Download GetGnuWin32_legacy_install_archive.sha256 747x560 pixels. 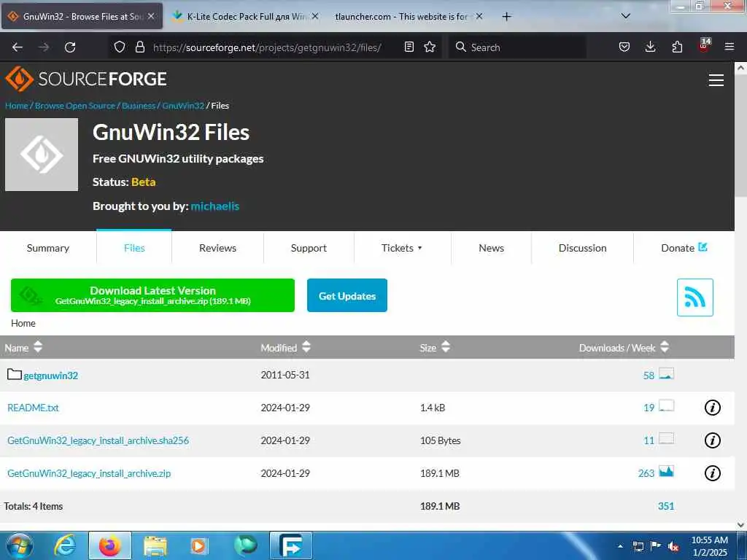point(98,440)
